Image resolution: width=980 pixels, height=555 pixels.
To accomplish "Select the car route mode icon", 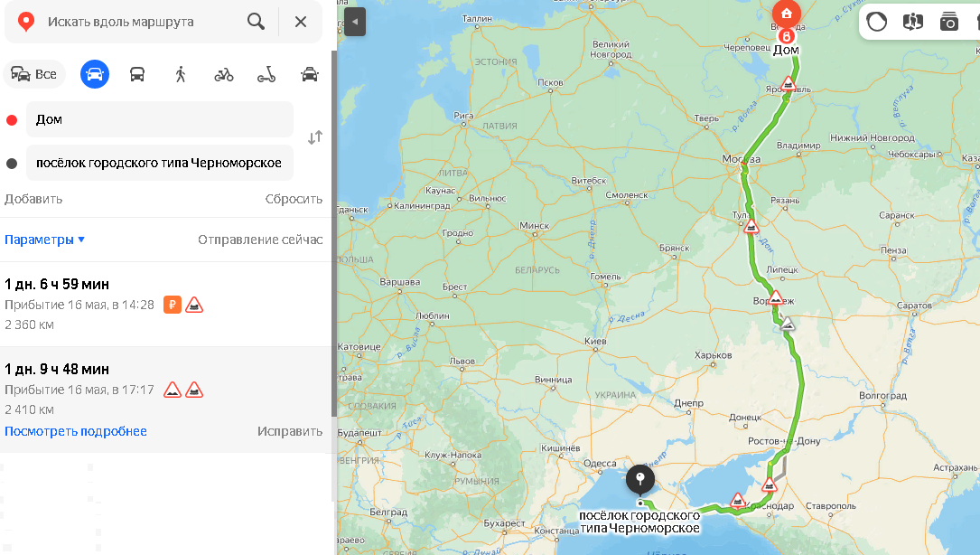I will (94, 74).
